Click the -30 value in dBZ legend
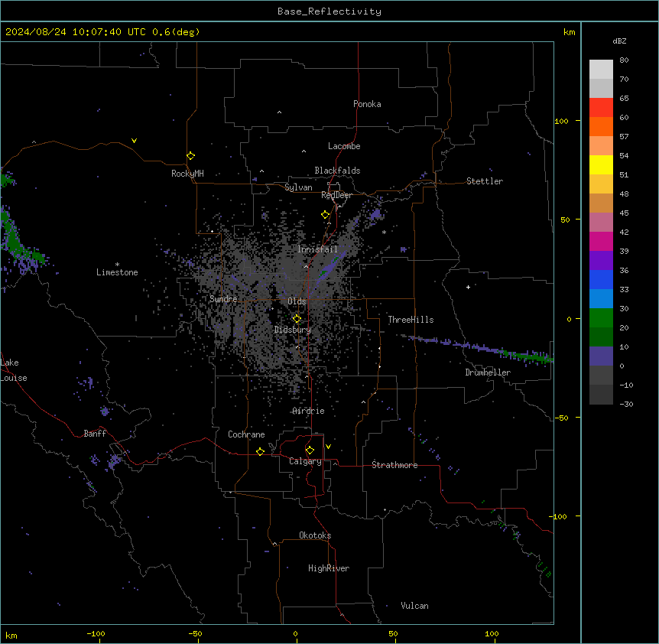Viewport: 659px width, 644px height. [626, 405]
